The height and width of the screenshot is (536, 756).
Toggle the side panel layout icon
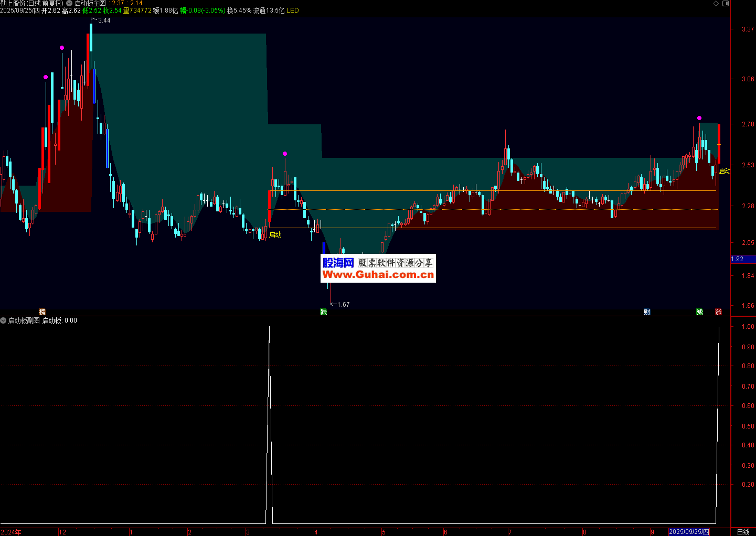pos(726,3)
